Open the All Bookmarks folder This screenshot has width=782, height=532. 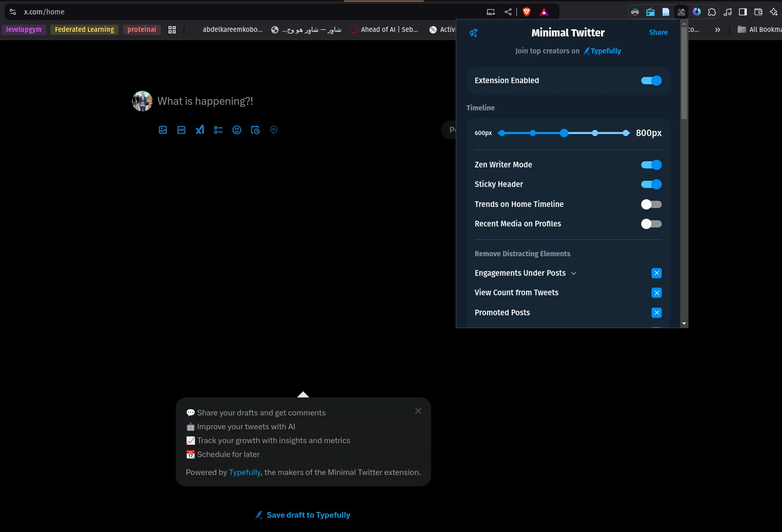(x=759, y=30)
